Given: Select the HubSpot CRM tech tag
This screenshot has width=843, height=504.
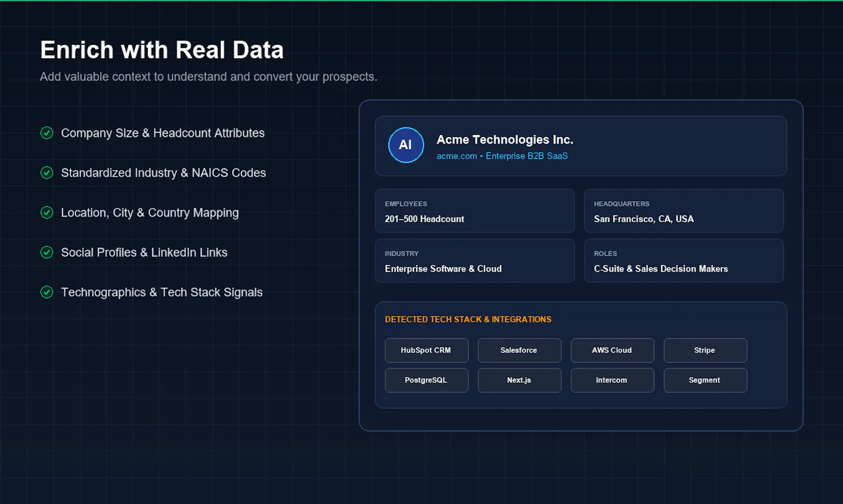Looking at the screenshot, I should (426, 350).
